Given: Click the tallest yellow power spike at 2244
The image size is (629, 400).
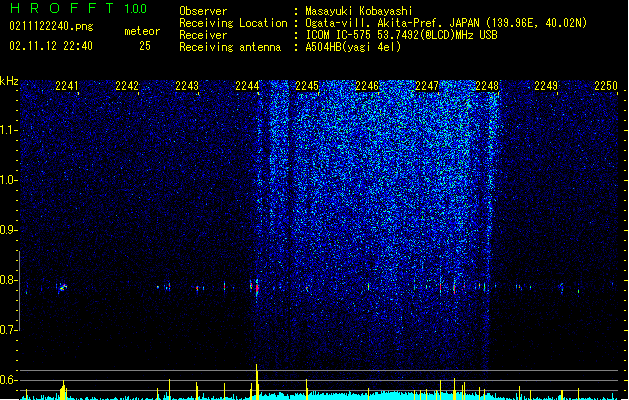Looking at the screenshot, I should (x=257, y=382).
